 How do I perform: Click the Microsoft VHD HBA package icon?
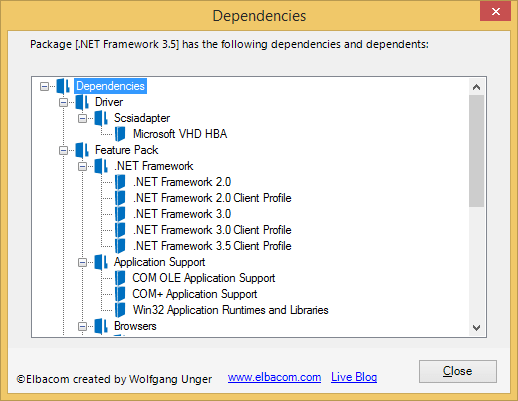click(x=120, y=134)
